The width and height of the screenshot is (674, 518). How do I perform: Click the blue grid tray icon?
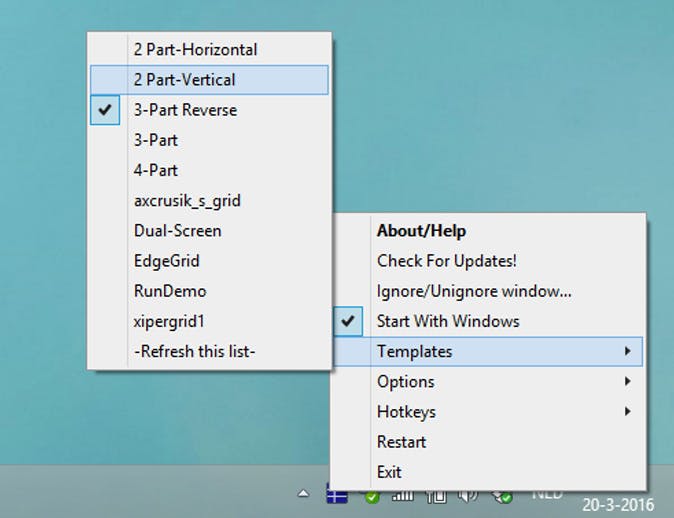click(x=337, y=495)
